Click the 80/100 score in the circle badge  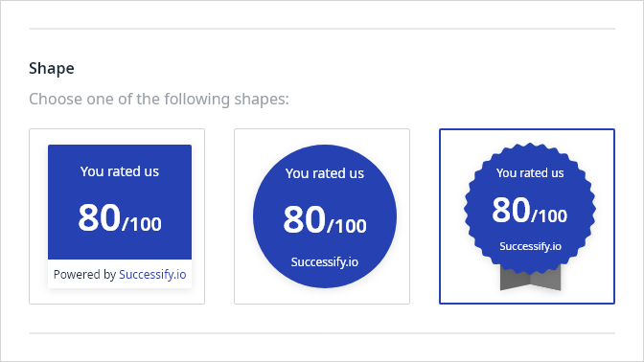[325, 219]
